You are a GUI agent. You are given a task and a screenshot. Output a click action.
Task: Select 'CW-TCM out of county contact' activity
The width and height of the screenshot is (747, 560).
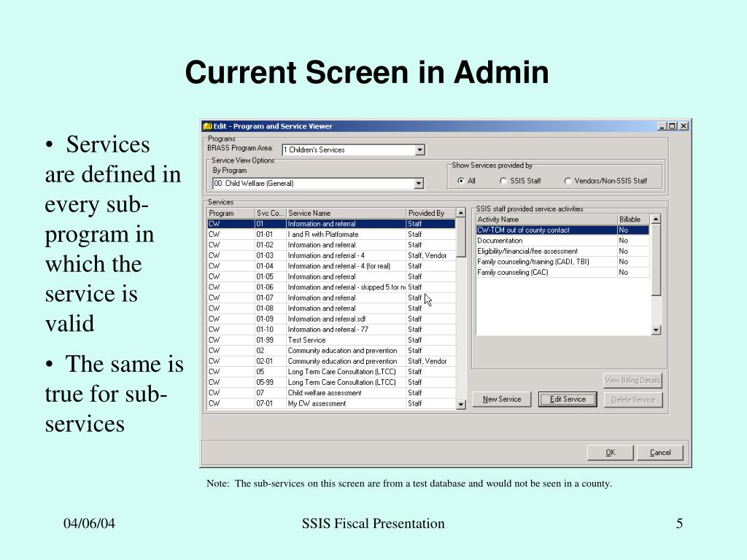point(563,230)
